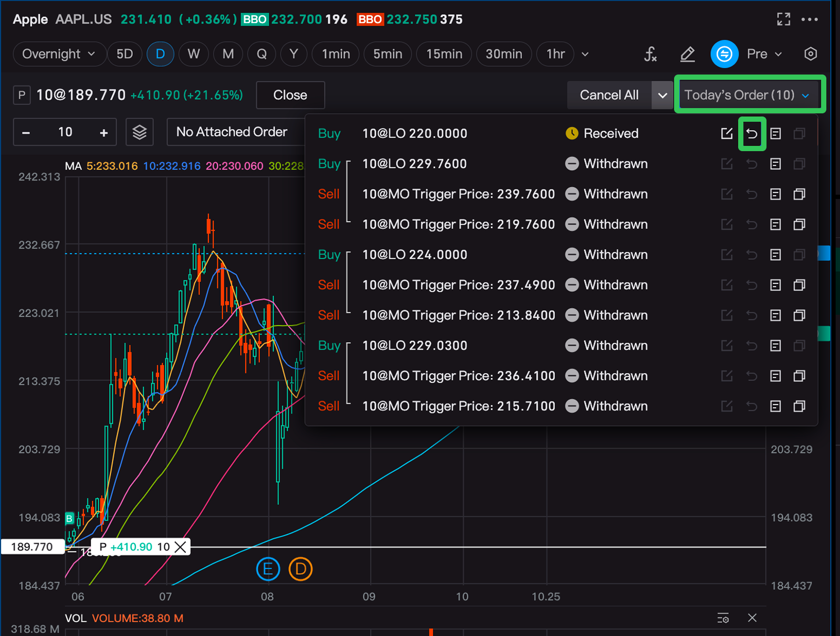Select the drawing pencil tool

coord(687,54)
